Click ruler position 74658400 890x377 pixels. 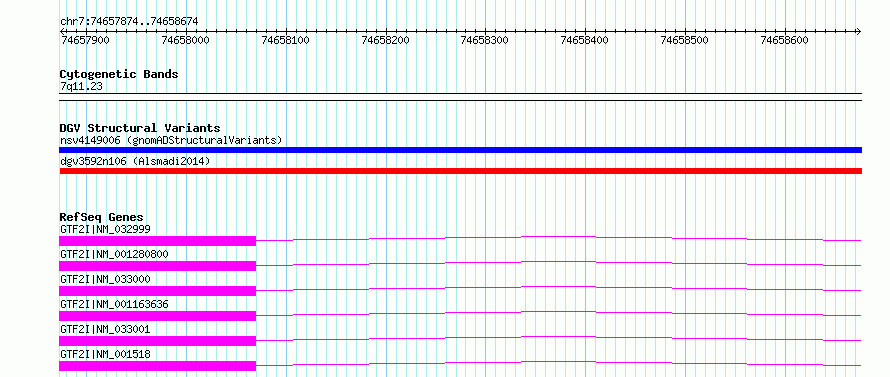(x=585, y=40)
